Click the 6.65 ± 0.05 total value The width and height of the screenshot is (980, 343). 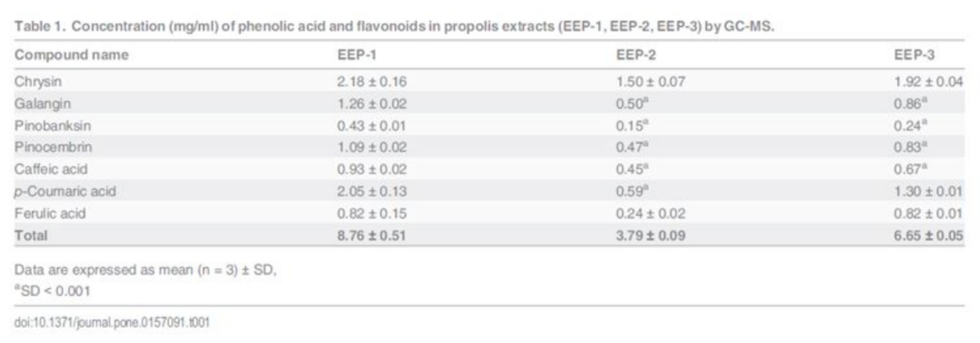click(x=928, y=236)
